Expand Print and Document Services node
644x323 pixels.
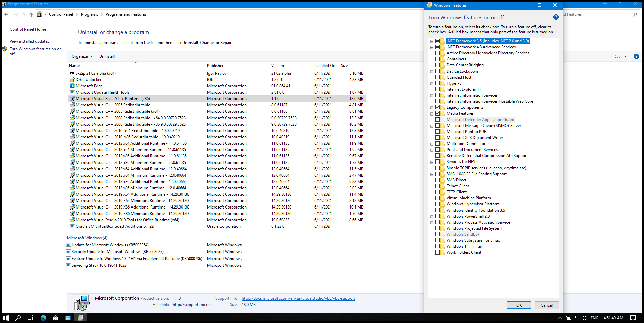point(432,150)
